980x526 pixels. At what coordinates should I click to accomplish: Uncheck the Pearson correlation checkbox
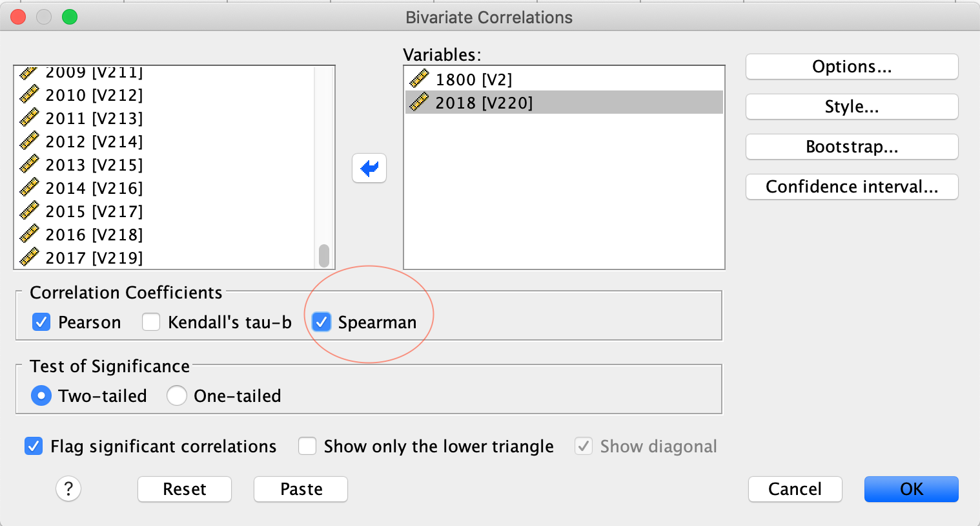pos(41,322)
